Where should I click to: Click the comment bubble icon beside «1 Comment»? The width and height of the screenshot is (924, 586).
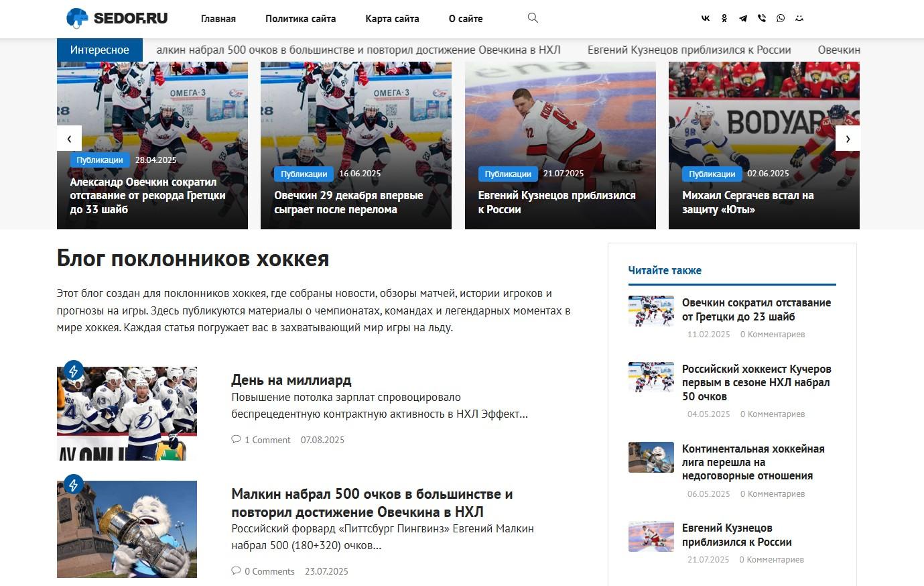click(236, 440)
